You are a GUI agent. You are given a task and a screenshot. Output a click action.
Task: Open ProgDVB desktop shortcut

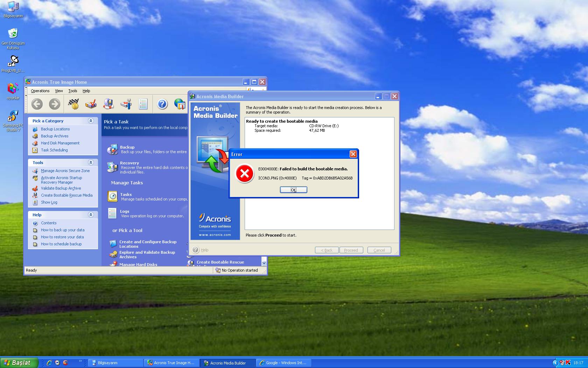[13, 64]
